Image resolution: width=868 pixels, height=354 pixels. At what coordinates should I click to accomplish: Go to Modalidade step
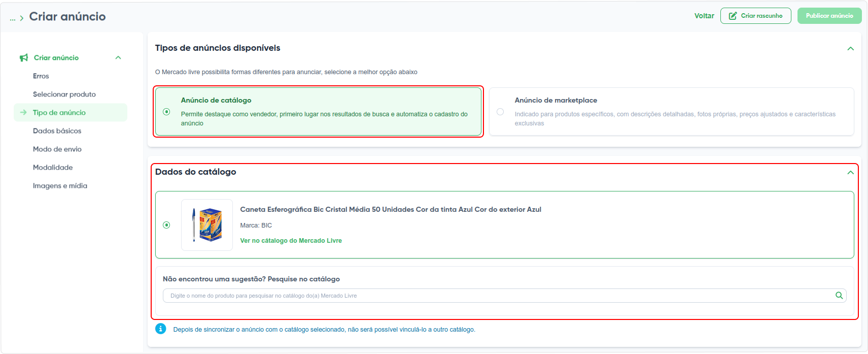pos(53,168)
